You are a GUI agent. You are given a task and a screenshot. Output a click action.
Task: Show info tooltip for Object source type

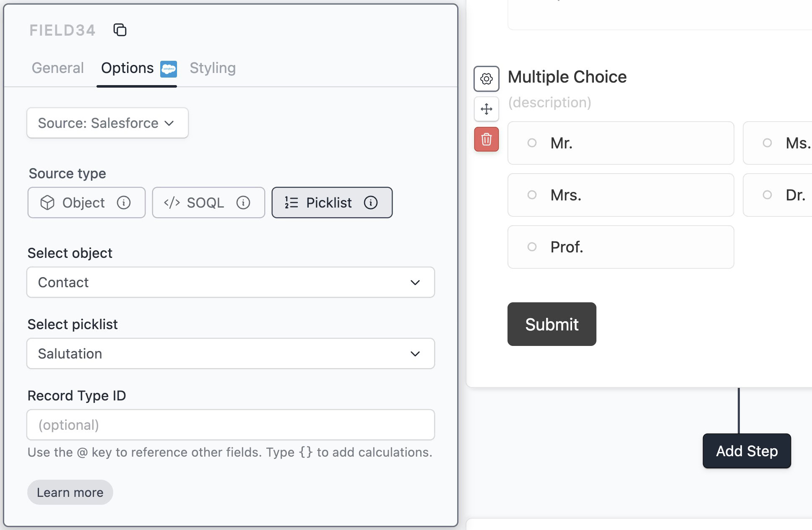[x=124, y=203]
